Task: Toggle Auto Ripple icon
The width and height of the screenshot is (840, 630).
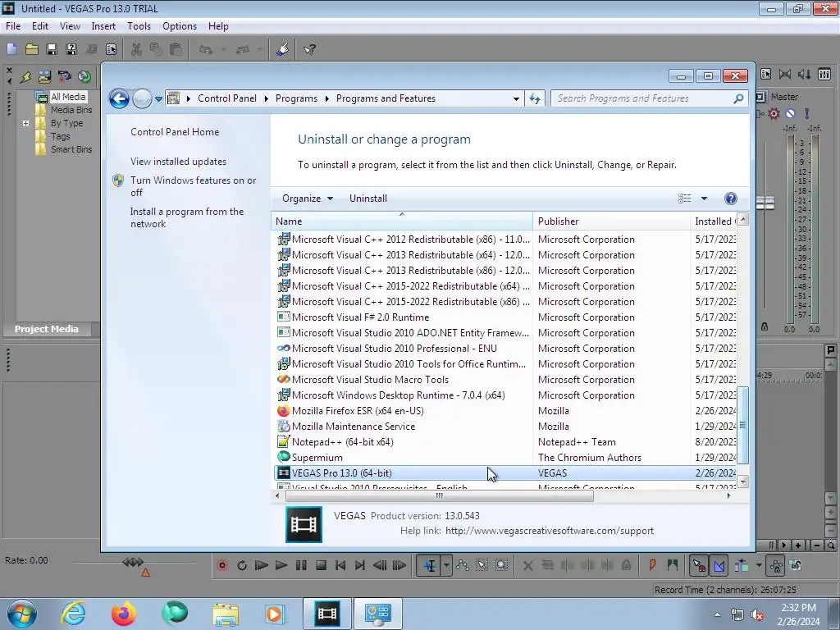Action: [742, 565]
